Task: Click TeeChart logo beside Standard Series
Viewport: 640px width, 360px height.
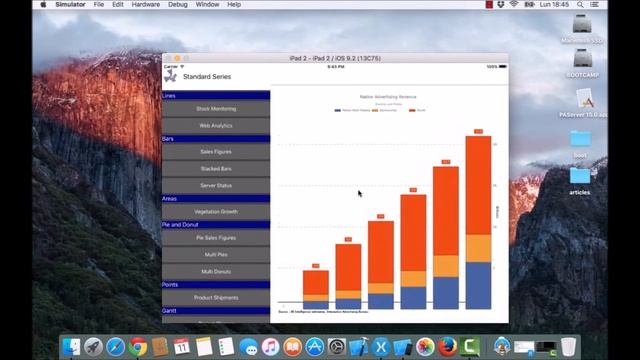Action: pos(171,76)
